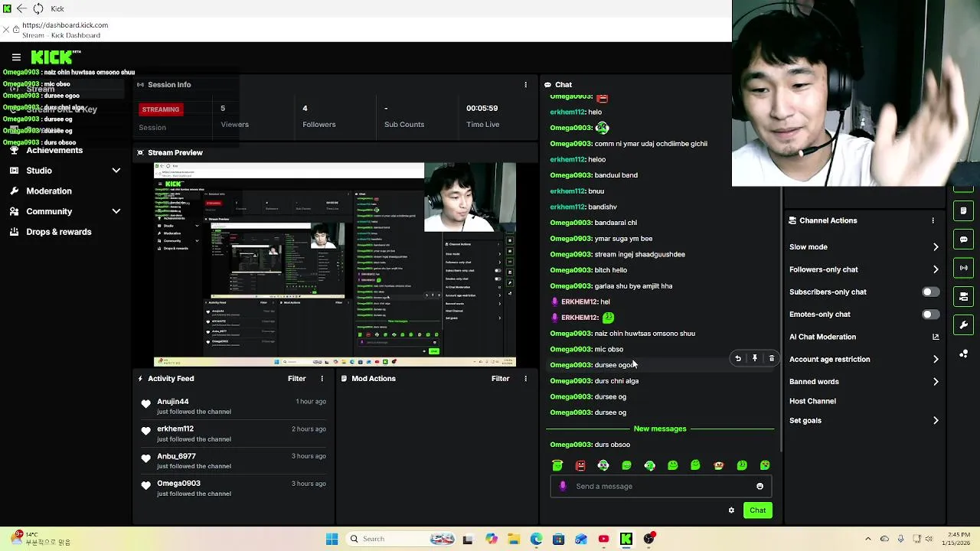The height and width of the screenshot is (551, 980).
Task: Open the Windows Start menu
Action: point(332,539)
